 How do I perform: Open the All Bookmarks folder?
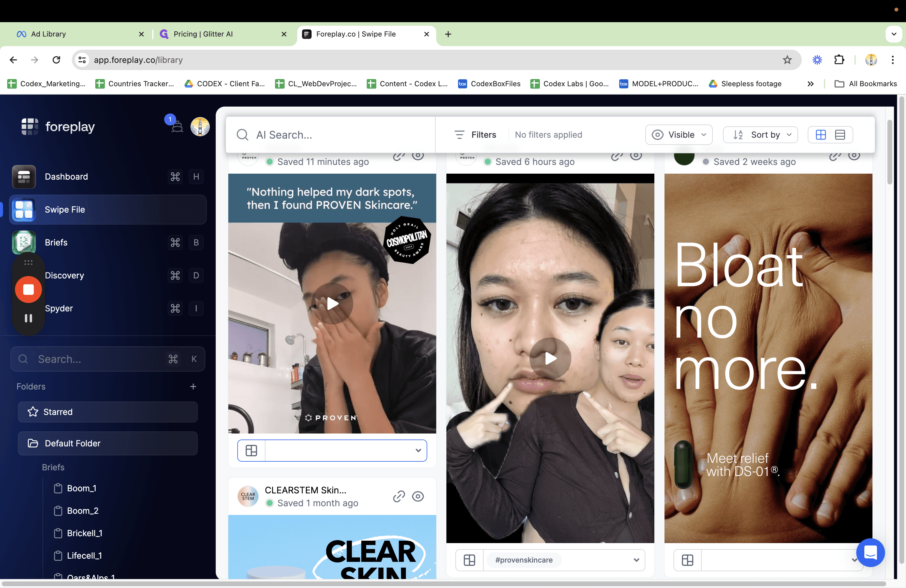865,84
